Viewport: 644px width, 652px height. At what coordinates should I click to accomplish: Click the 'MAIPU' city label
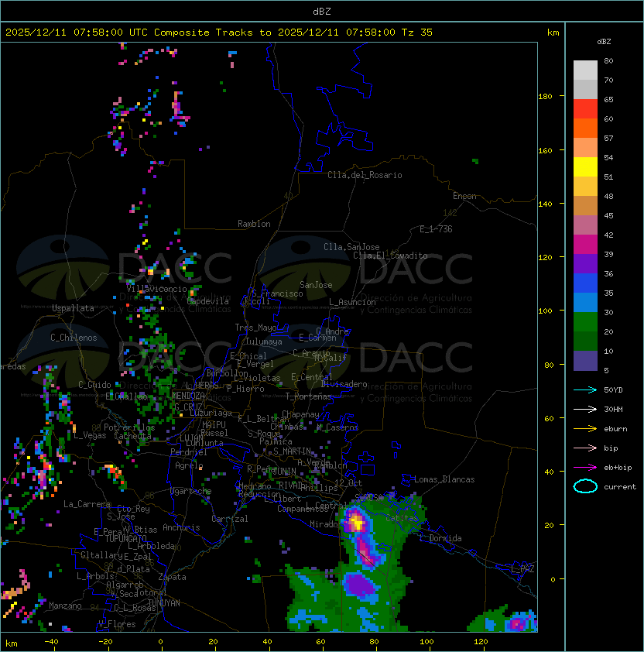(214, 425)
